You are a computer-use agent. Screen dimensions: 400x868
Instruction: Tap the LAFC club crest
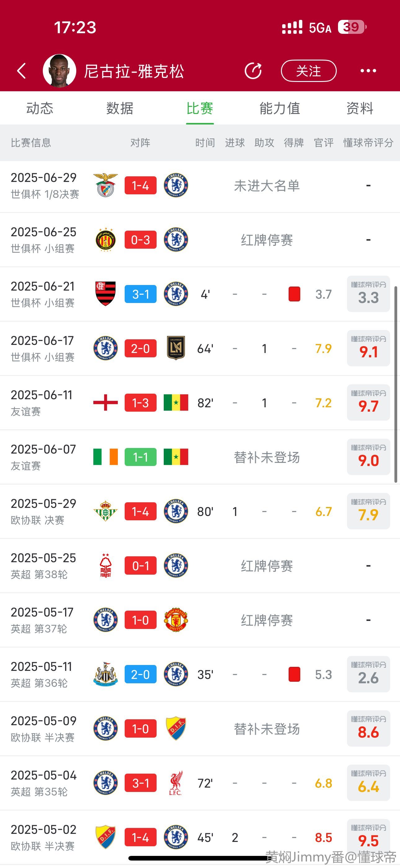tap(176, 348)
